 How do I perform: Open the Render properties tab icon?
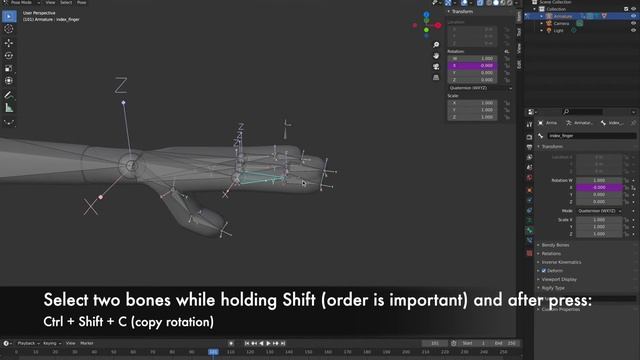pos(529,137)
